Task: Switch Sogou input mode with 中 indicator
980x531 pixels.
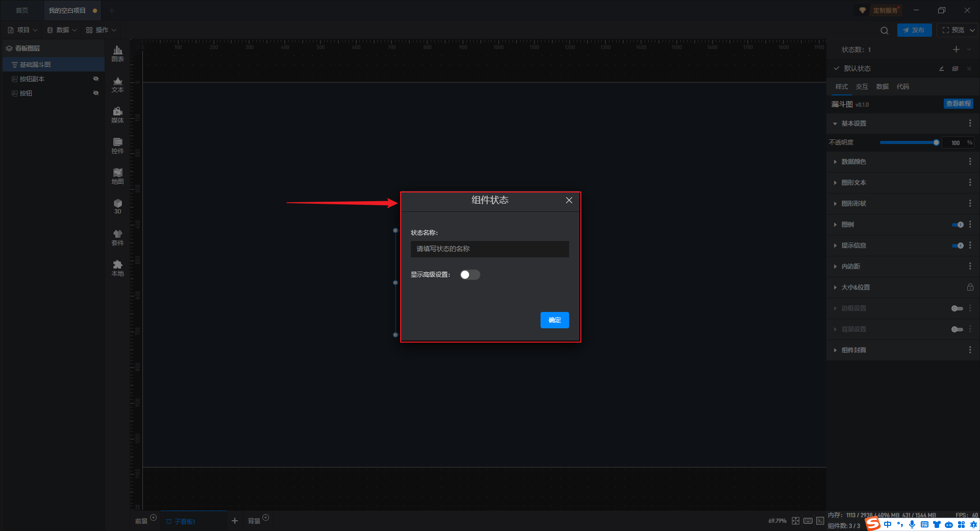Action: pyautogui.click(x=888, y=524)
